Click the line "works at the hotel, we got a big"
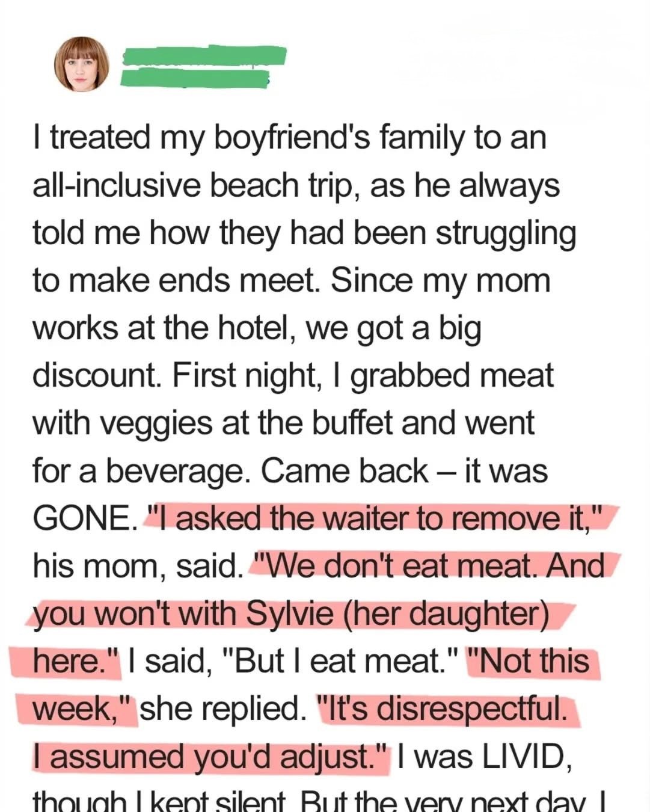 tap(257, 328)
